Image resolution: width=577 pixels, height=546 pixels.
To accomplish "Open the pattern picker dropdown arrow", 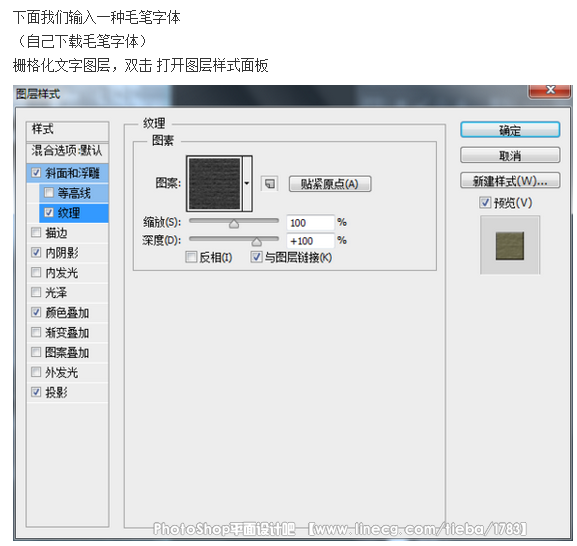I will [x=247, y=183].
